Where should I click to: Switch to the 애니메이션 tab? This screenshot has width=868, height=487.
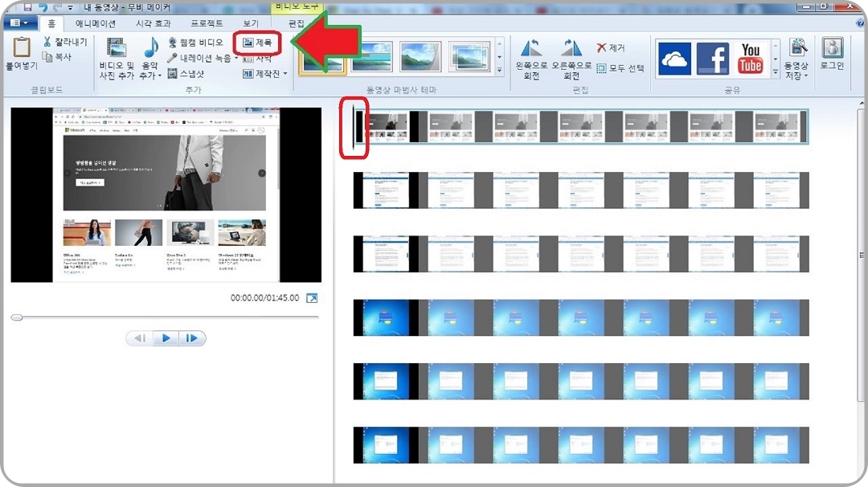coord(95,23)
